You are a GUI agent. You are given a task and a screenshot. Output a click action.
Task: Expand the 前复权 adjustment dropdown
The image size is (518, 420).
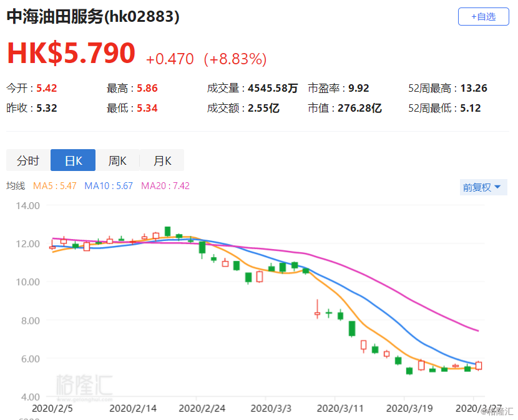click(483, 187)
